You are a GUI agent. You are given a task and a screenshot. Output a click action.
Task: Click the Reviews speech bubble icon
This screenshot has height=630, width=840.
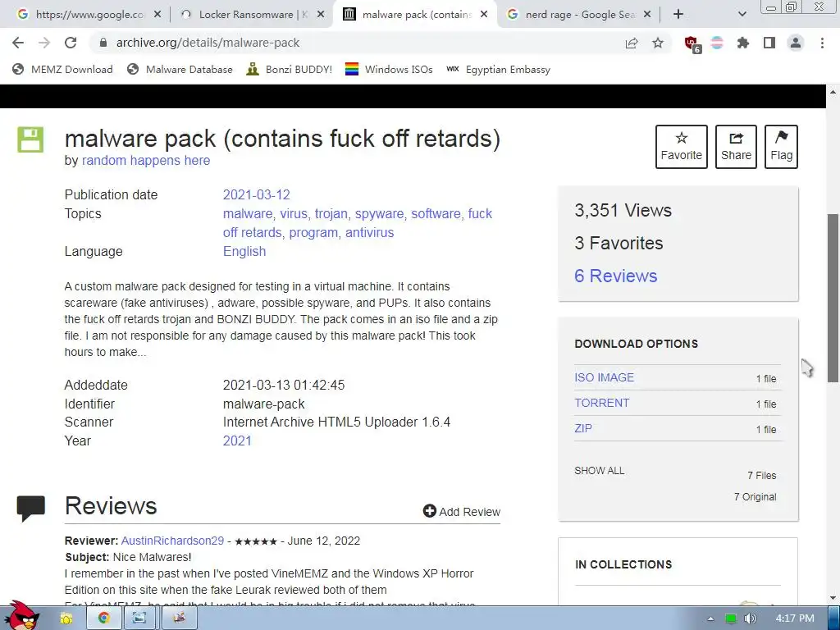(x=30, y=509)
